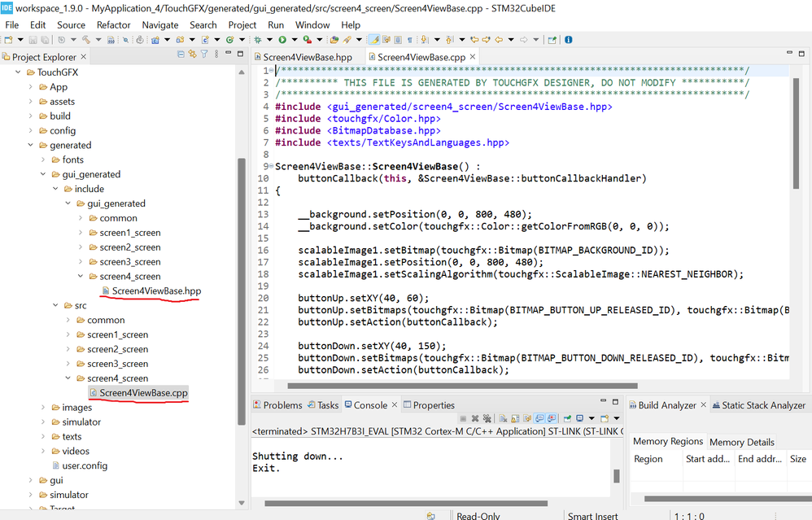Collapse the generated folder in the tree
The image size is (812, 520).
(x=31, y=145)
